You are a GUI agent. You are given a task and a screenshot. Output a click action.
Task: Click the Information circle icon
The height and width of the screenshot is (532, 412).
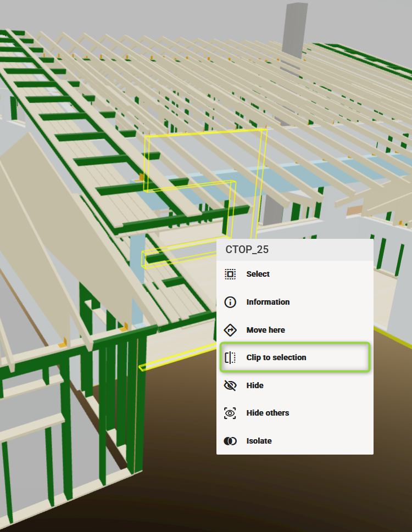(230, 302)
